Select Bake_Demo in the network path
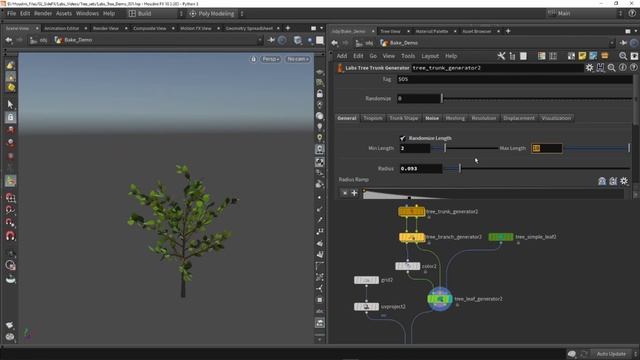Viewport: 640px width, 360px height. [x=399, y=43]
